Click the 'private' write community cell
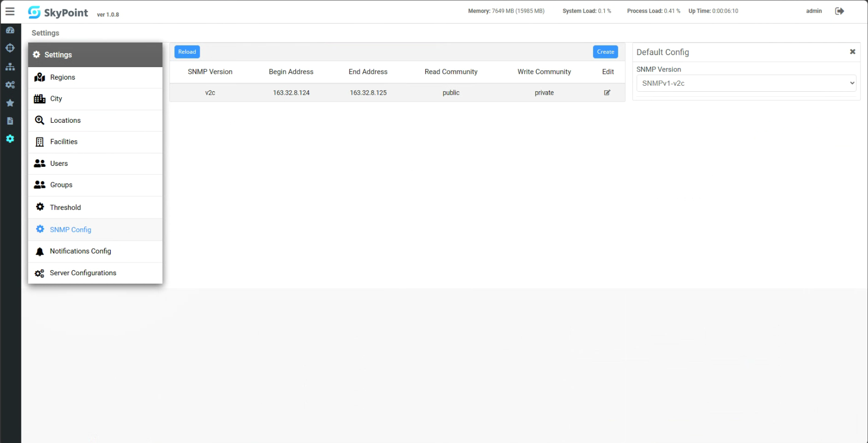Viewport: 868px width, 443px height. [x=544, y=93]
